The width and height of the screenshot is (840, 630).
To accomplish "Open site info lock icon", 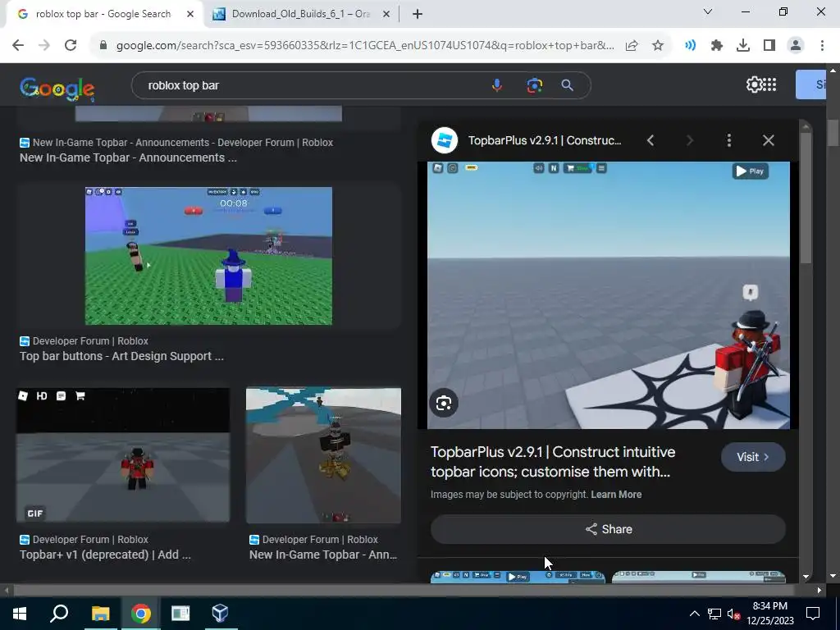I will (103, 46).
